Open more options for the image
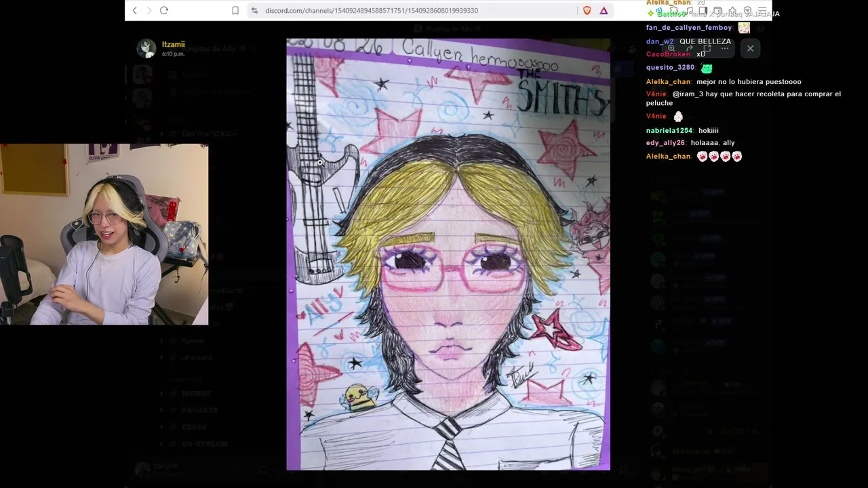This screenshot has height=488, width=868. coord(724,48)
